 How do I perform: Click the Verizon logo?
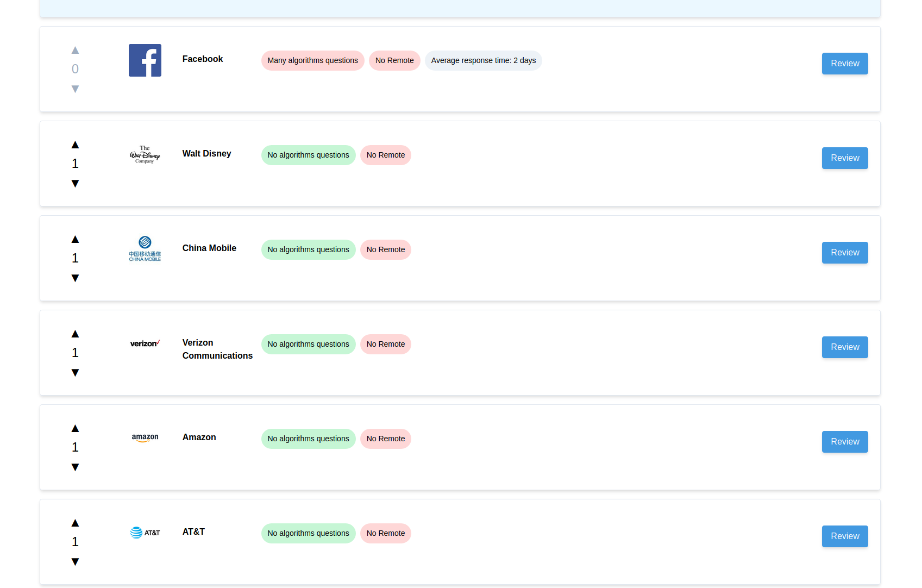pyautogui.click(x=145, y=343)
